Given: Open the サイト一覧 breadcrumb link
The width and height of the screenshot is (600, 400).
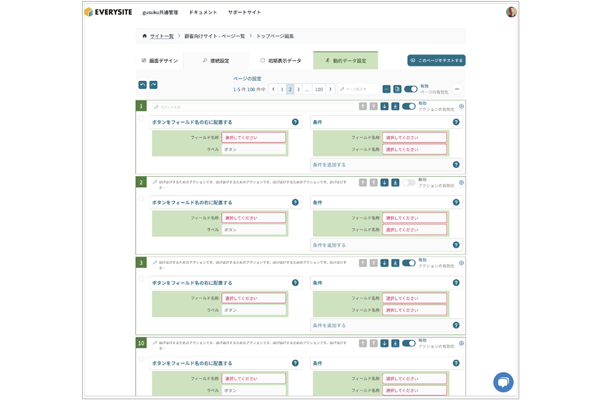Looking at the screenshot, I should click(x=162, y=36).
